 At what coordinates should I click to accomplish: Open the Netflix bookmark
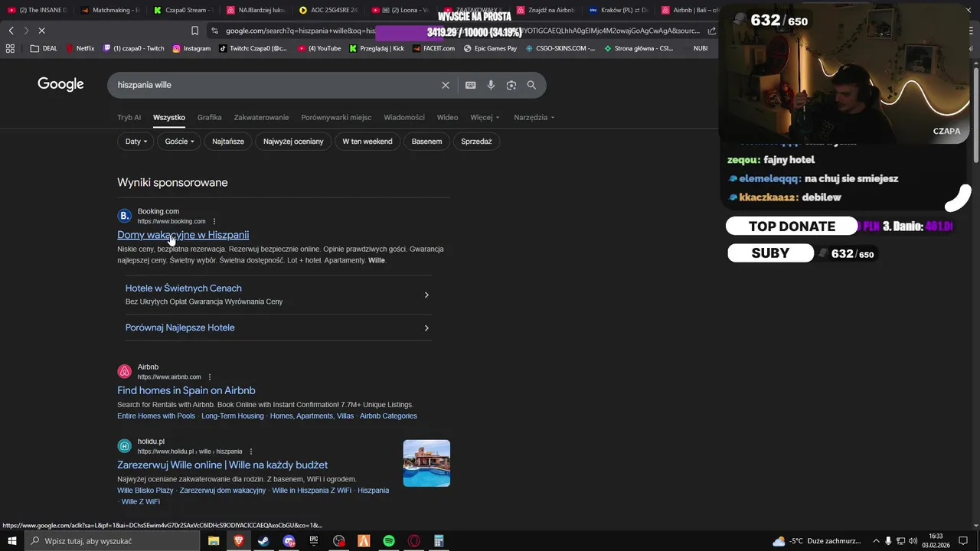80,48
